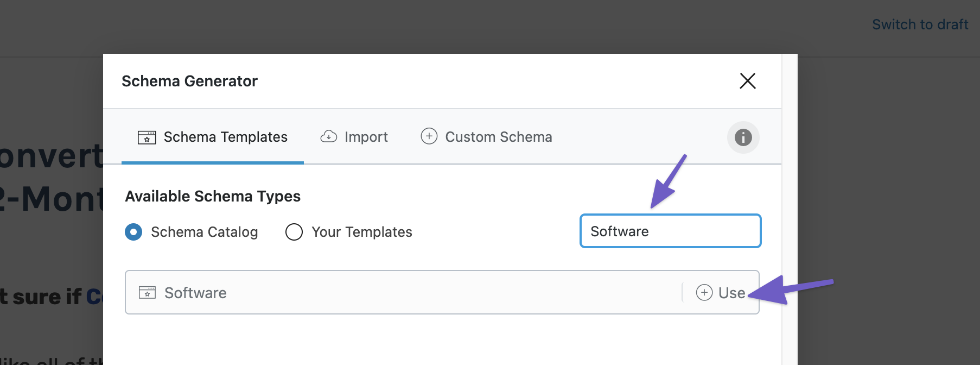Viewport: 980px width, 365px height.
Task: Open the Import tab
Action: pyautogui.click(x=354, y=137)
